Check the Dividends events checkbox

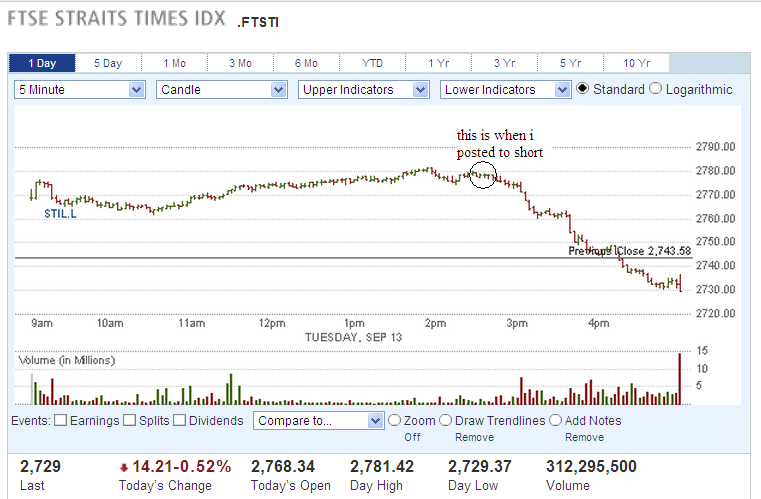pos(180,421)
